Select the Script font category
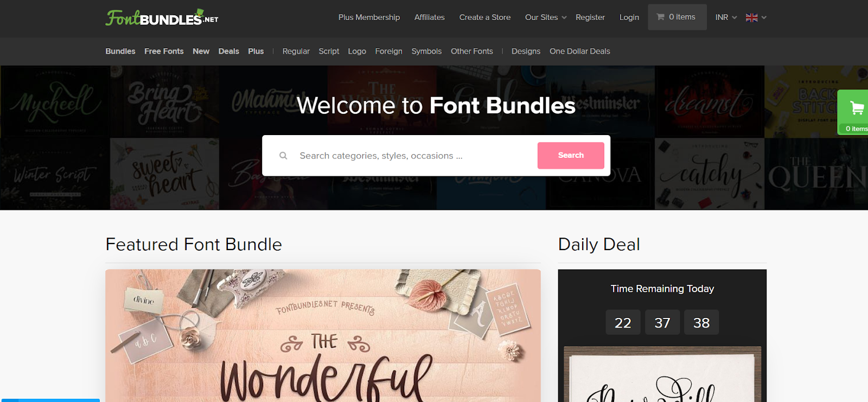 coord(329,51)
